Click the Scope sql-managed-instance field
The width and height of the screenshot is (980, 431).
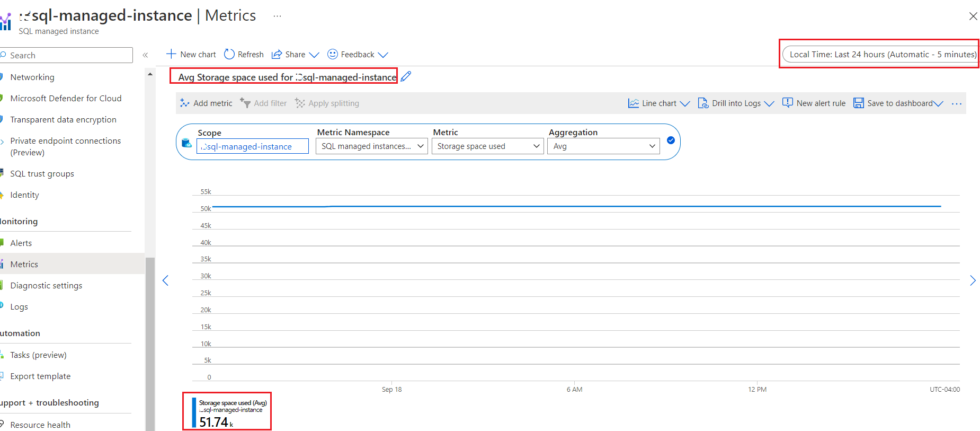253,146
